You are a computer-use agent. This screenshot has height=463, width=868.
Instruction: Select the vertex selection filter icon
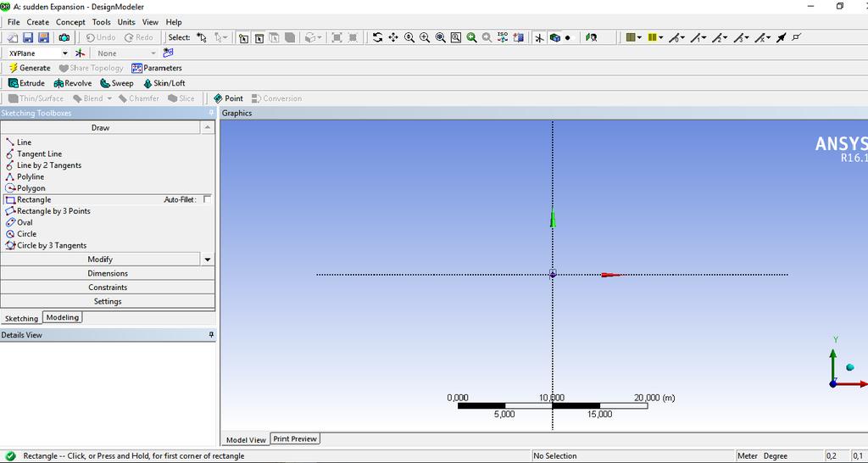[243, 37]
